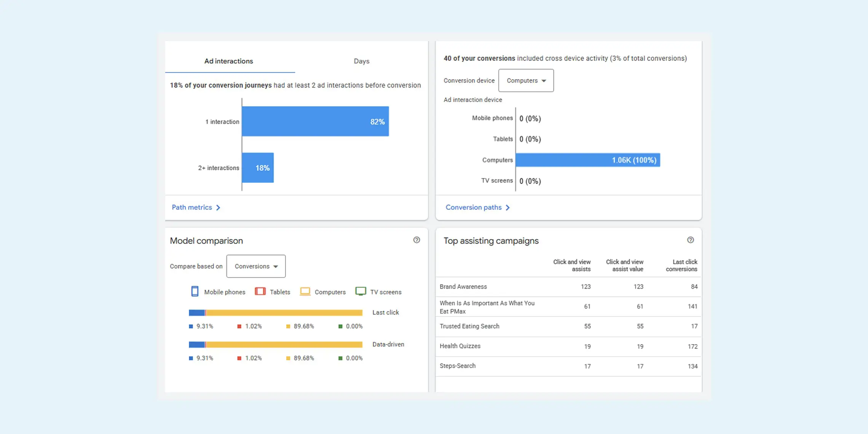868x434 pixels.
Task: Open the Conversion paths link
Action: (474, 207)
